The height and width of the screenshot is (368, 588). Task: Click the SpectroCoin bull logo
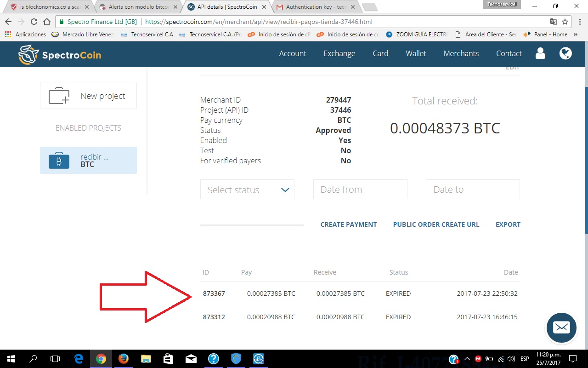click(x=28, y=54)
